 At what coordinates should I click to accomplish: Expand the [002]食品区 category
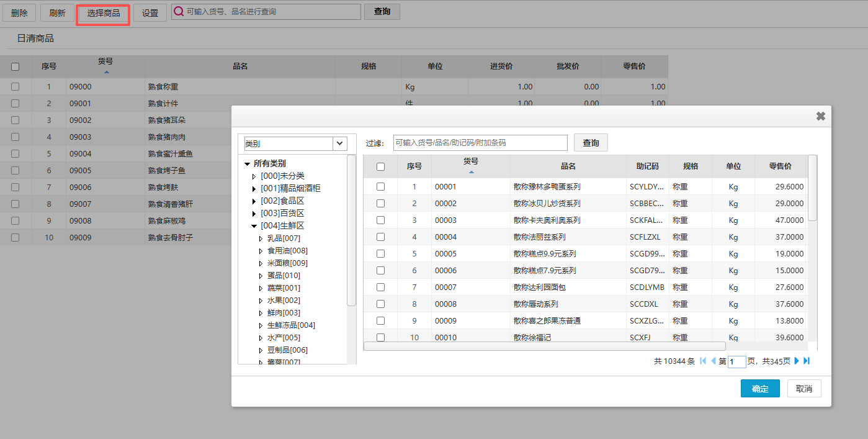point(254,201)
